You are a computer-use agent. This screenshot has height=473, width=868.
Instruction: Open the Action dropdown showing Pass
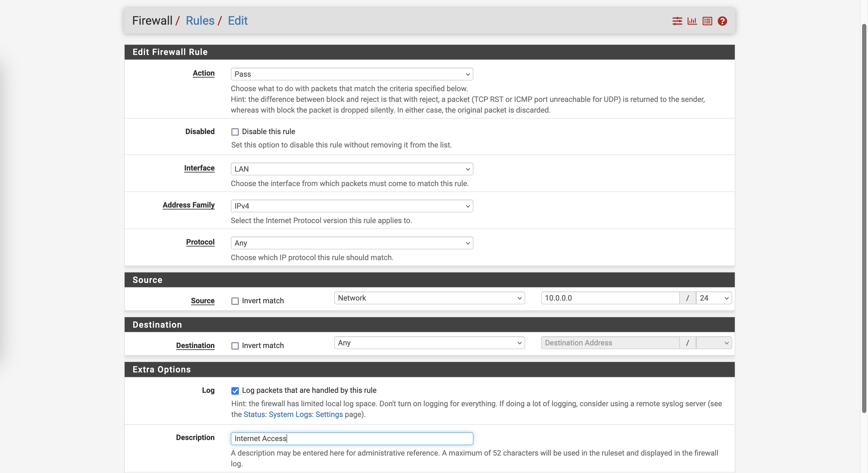tap(352, 74)
